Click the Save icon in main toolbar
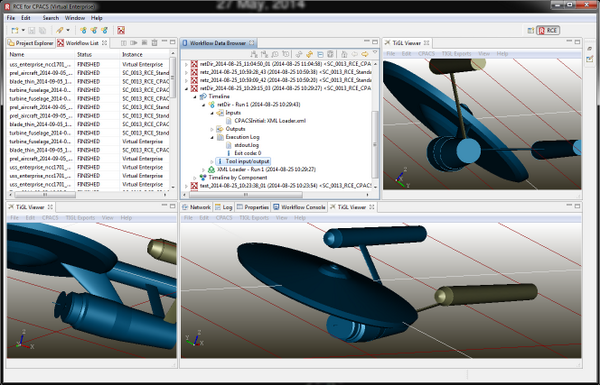 click(x=32, y=30)
